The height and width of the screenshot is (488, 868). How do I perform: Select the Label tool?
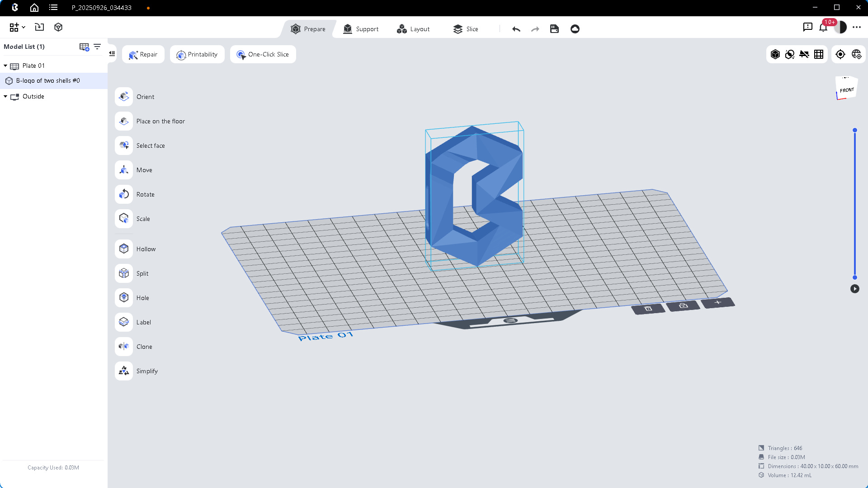click(124, 322)
